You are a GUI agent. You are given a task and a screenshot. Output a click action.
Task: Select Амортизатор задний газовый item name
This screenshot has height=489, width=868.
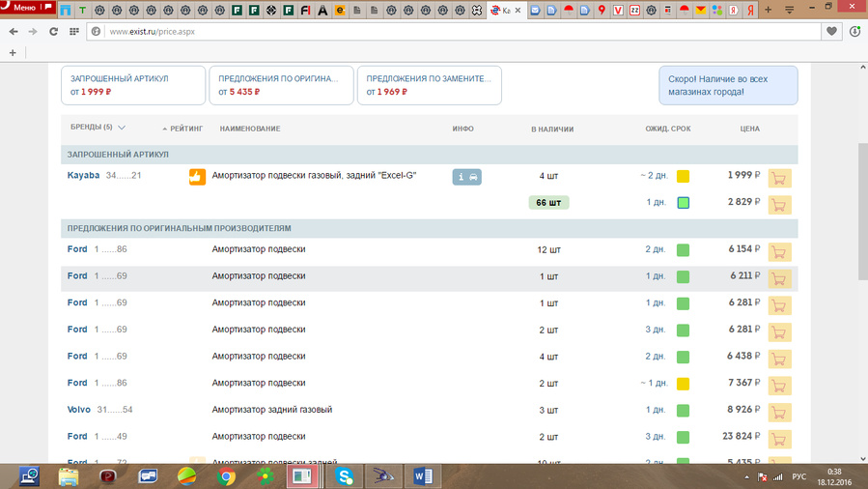(x=272, y=410)
